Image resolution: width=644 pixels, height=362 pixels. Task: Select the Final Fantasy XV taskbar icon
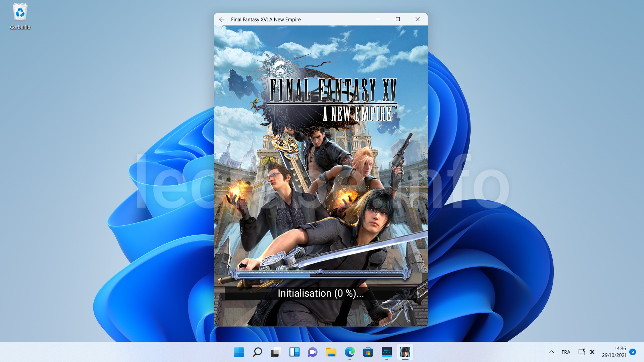point(405,352)
